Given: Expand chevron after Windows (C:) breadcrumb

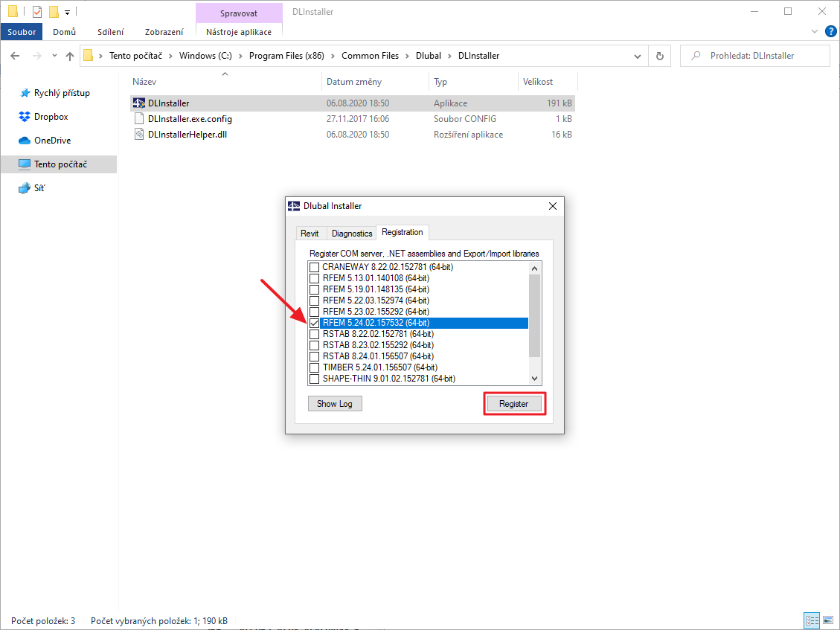Looking at the screenshot, I should coord(241,56).
